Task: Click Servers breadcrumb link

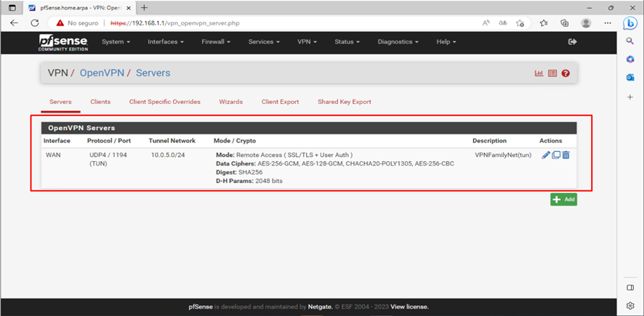Action: pyautogui.click(x=153, y=73)
